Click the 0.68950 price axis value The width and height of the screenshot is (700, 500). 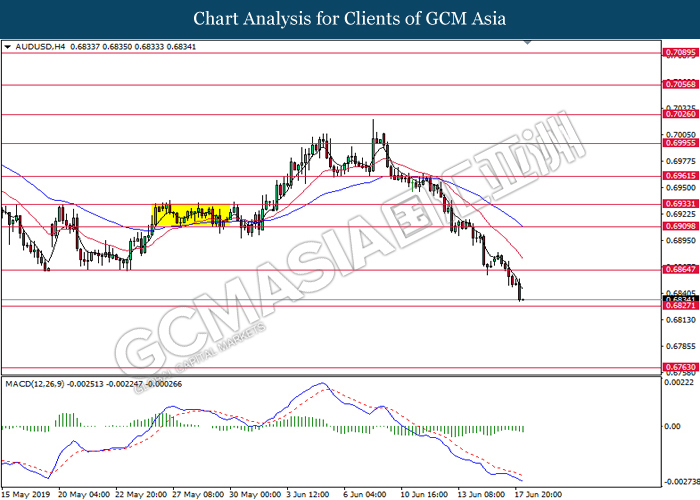click(680, 240)
